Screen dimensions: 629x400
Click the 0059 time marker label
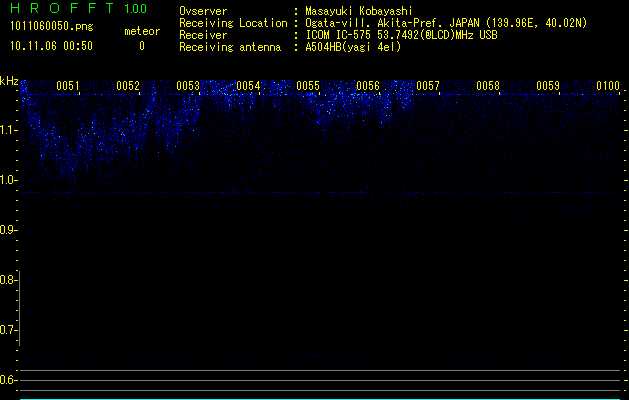point(548,86)
